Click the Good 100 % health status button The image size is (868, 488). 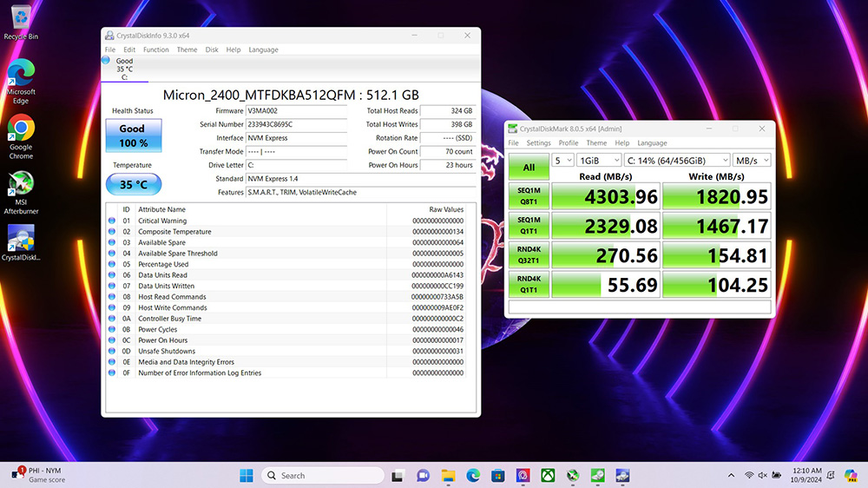(134, 135)
